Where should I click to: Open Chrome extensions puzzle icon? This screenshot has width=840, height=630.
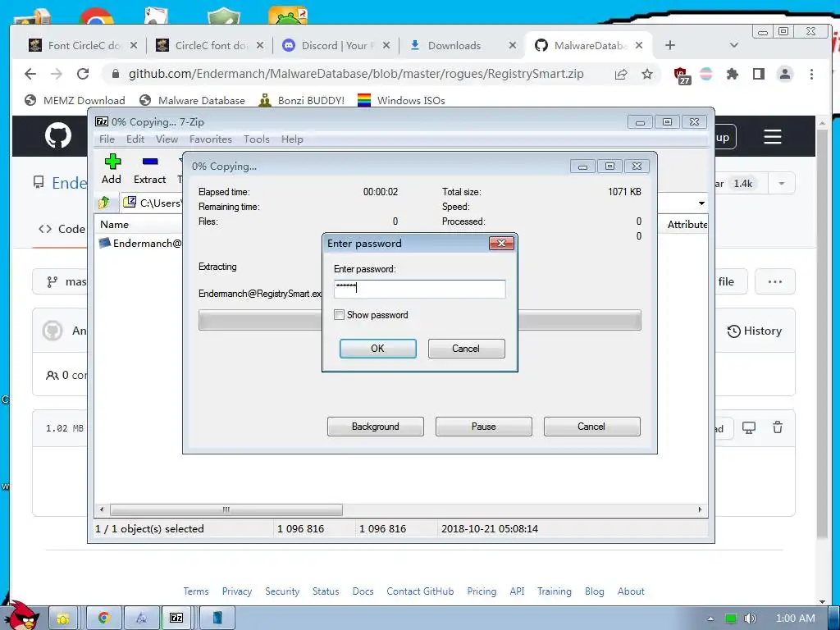tap(733, 74)
